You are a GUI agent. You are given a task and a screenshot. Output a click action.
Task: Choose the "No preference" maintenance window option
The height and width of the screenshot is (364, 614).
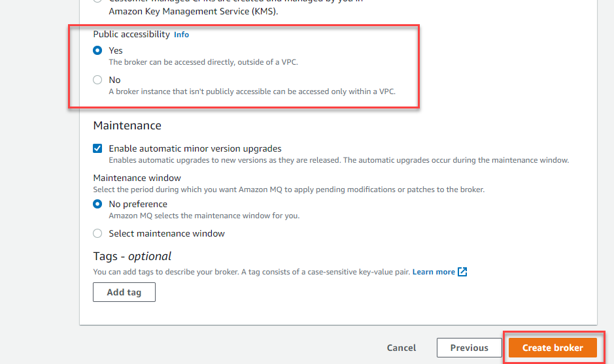click(97, 204)
